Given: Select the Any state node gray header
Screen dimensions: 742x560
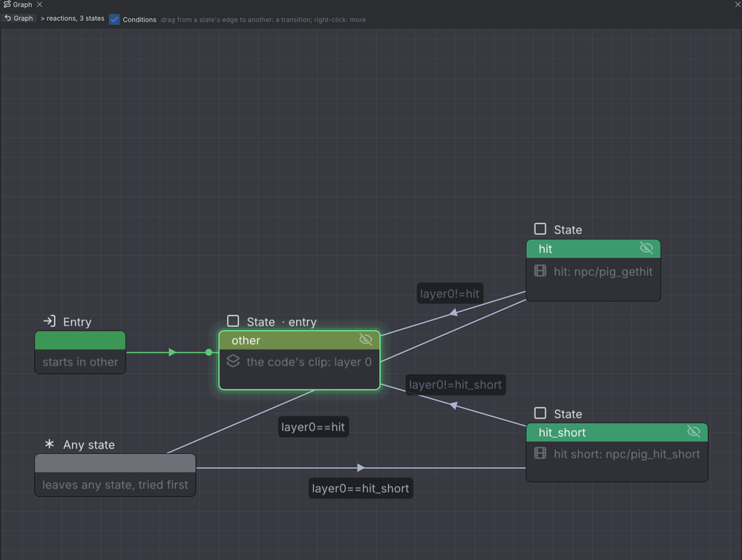Looking at the screenshot, I should 116,463.
